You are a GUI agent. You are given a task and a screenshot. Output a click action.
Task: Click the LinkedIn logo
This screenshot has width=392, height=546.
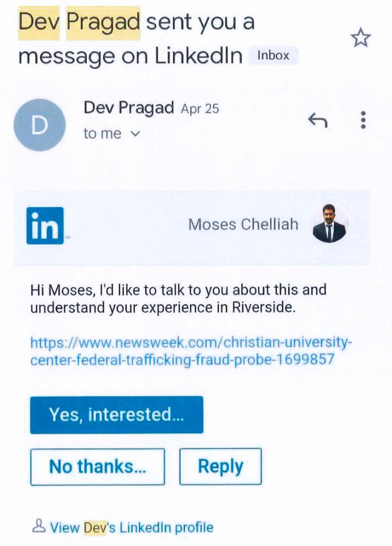[45, 226]
